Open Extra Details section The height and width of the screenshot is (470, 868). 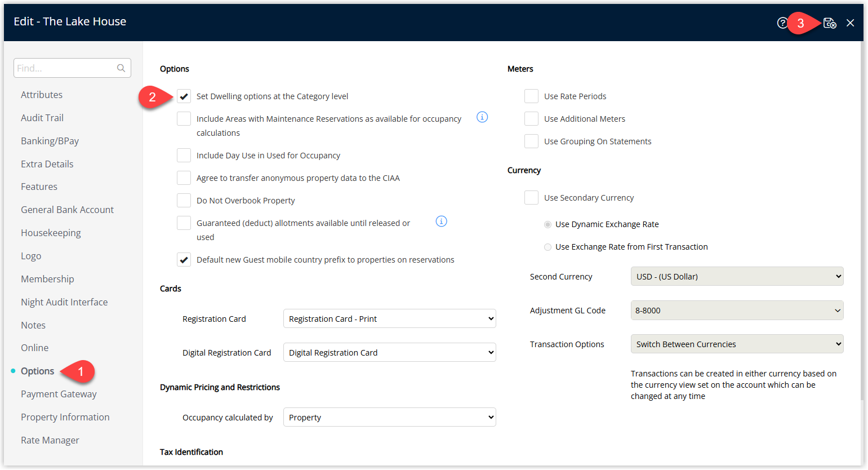coord(47,164)
